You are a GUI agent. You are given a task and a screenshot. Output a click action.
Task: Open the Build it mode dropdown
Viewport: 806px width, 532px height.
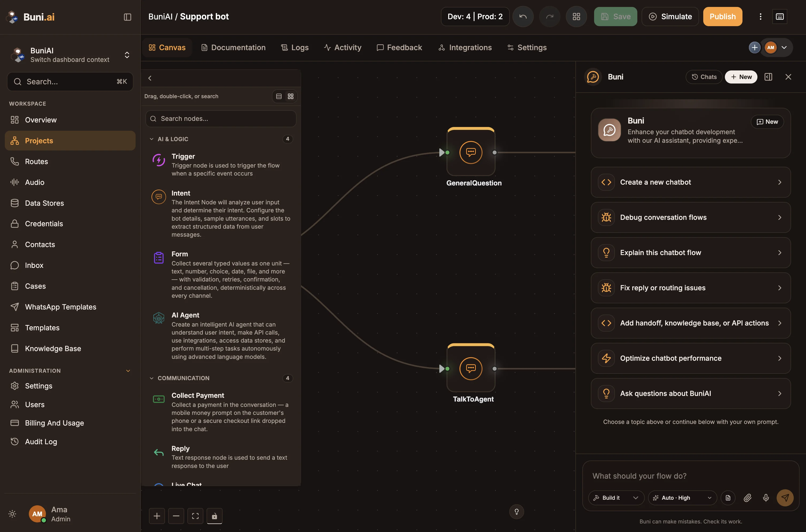[616, 498]
